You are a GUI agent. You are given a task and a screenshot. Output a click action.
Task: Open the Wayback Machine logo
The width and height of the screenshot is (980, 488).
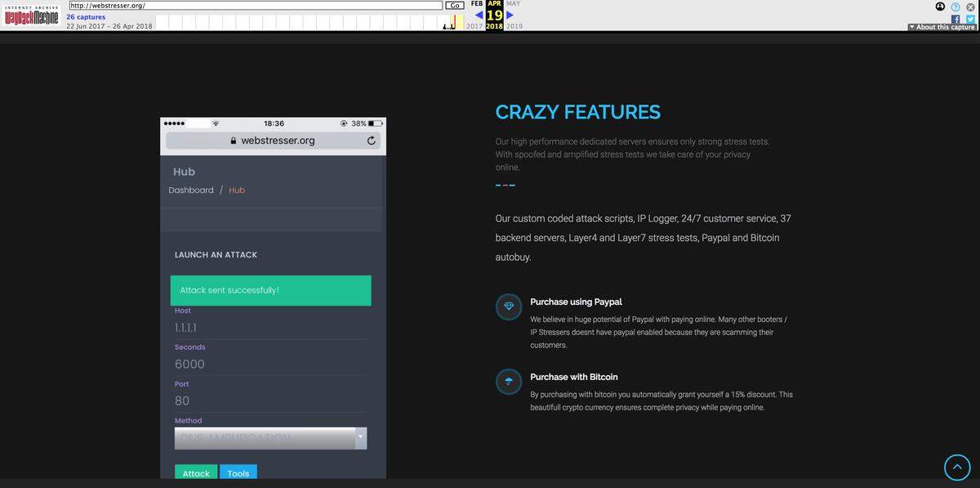(x=31, y=16)
